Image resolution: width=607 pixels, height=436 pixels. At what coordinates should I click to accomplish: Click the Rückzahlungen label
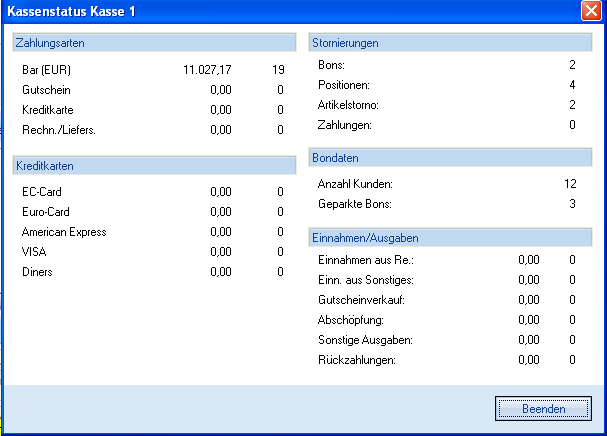(356, 360)
